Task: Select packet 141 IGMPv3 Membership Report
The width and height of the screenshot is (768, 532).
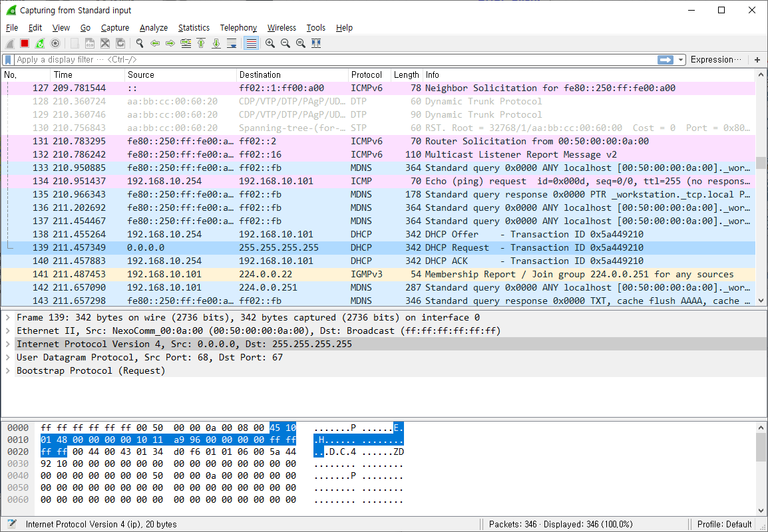Action: point(378,274)
